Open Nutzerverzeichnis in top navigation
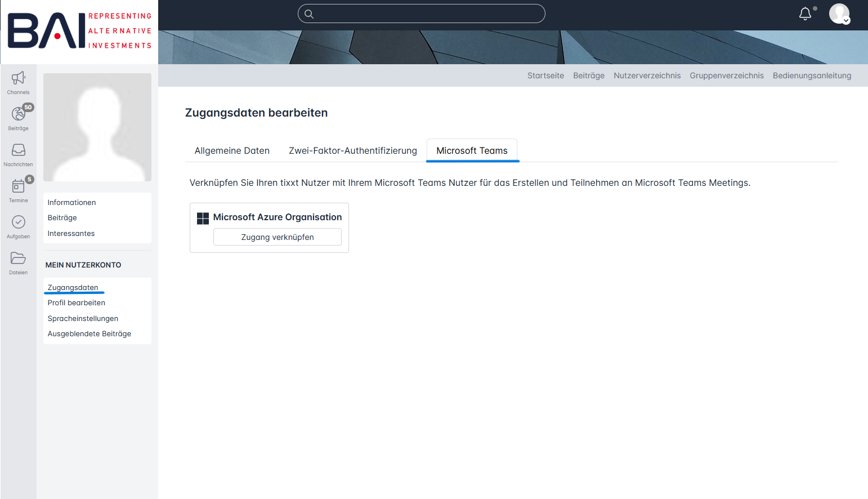This screenshot has height=499, width=868. 647,76
